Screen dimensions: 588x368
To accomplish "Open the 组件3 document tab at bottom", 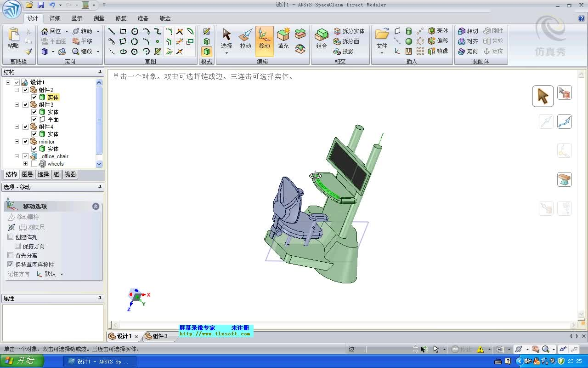I will [158, 336].
